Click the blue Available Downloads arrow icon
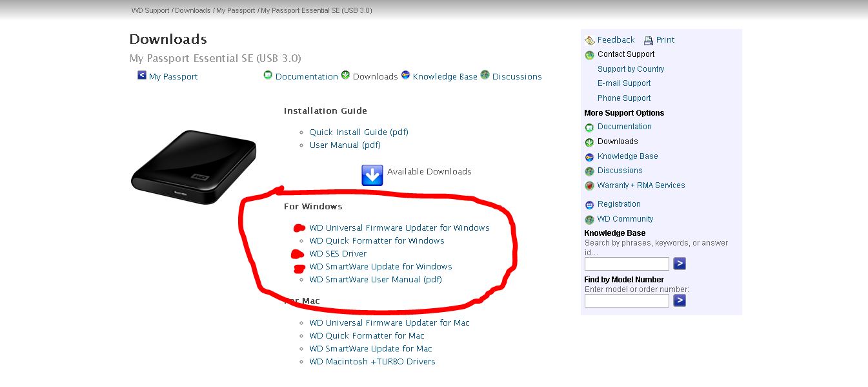Image resolution: width=868 pixels, height=387 pixels. [372, 175]
